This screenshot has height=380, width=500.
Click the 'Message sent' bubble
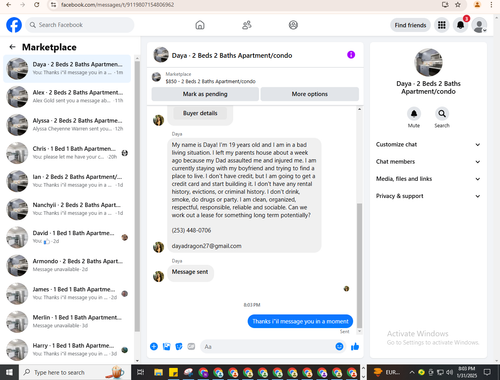(190, 272)
